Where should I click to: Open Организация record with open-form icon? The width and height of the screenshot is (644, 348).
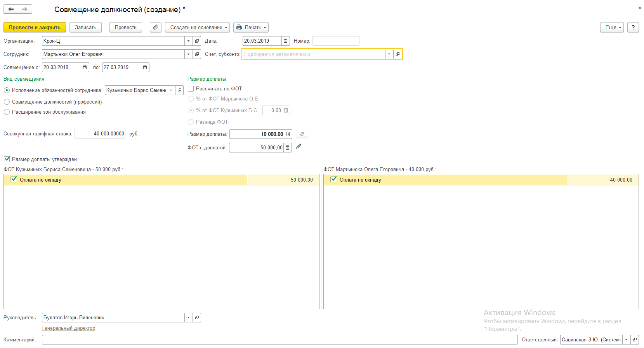tap(197, 41)
